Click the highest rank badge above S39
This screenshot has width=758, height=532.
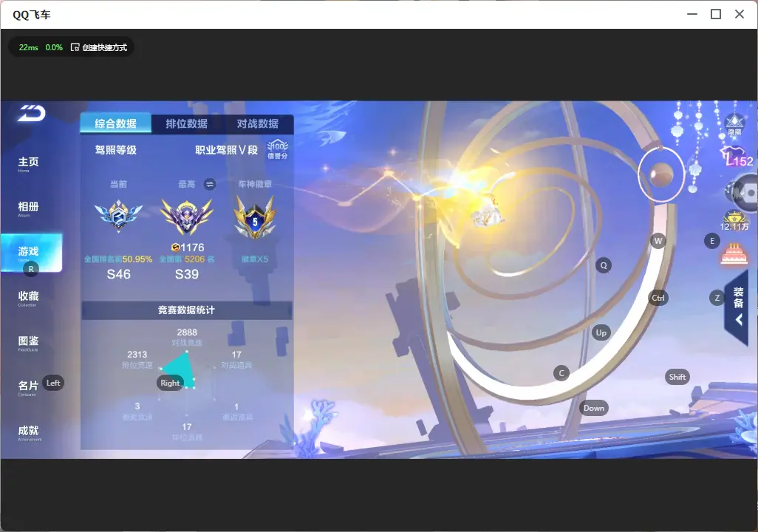[187, 217]
